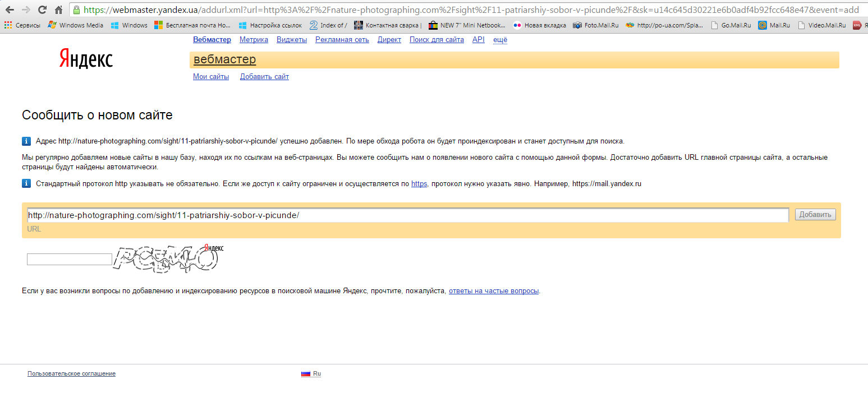Open the Вебмастер service tab
The image size is (868, 402).
tap(212, 40)
